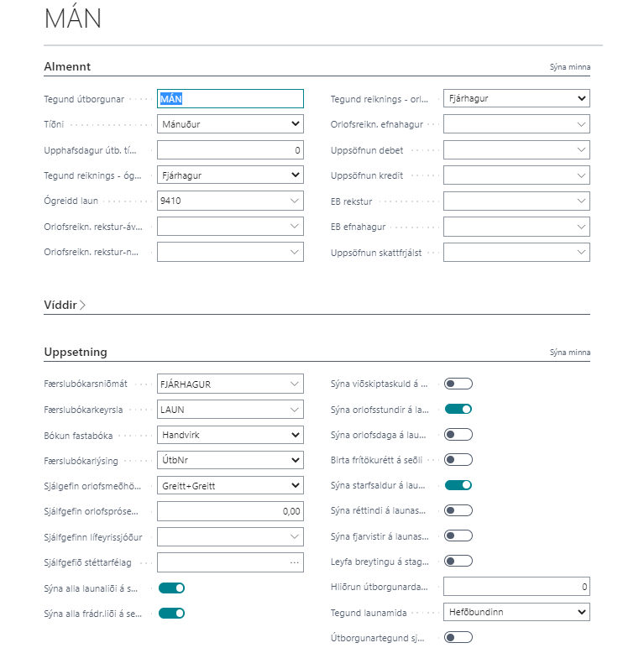Enable Birta frítökurétt á seðli switch

pyautogui.click(x=458, y=459)
